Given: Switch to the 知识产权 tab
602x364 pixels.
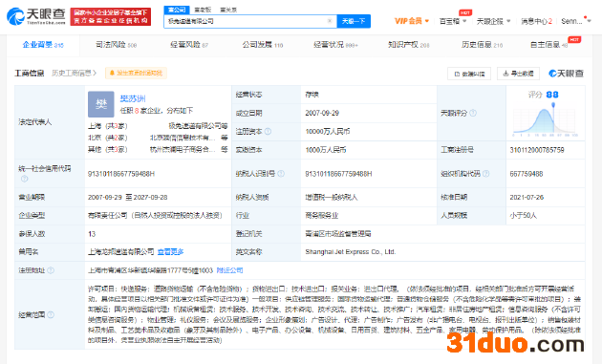Looking at the screenshot, I should 409,45.
